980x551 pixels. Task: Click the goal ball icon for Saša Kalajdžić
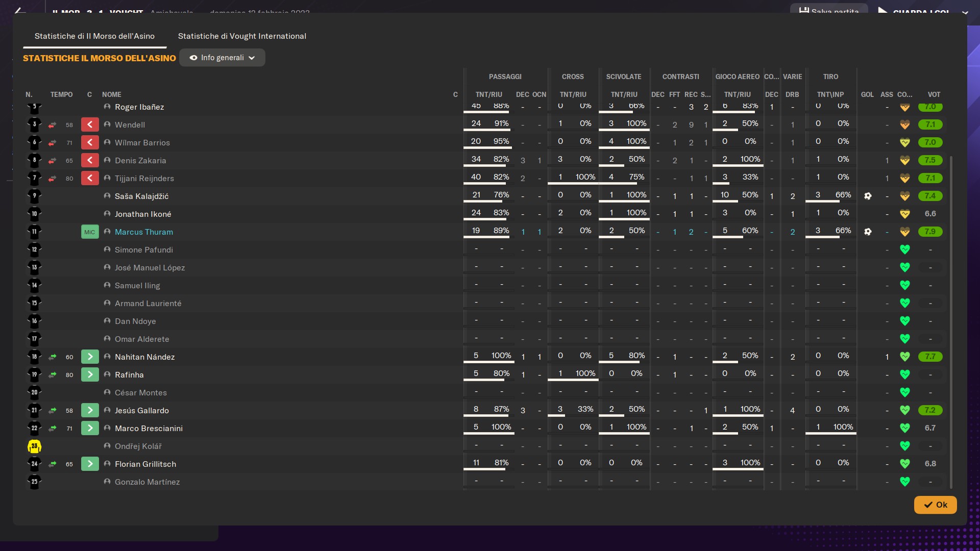(868, 196)
